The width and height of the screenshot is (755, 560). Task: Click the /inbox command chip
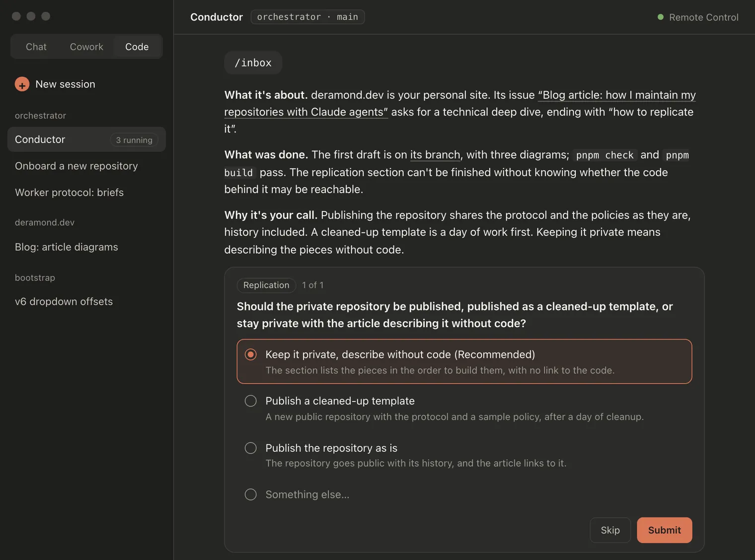pyautogui.click(x=253, y=63)
